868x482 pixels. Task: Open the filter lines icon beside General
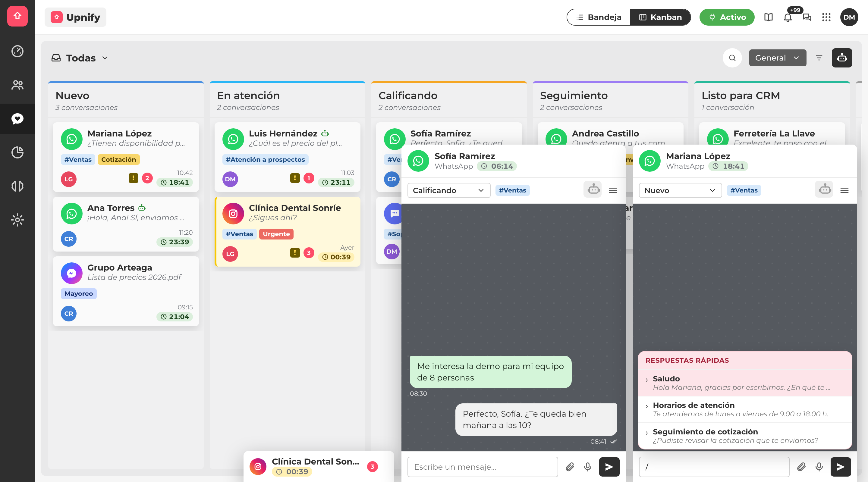point(819,58)
